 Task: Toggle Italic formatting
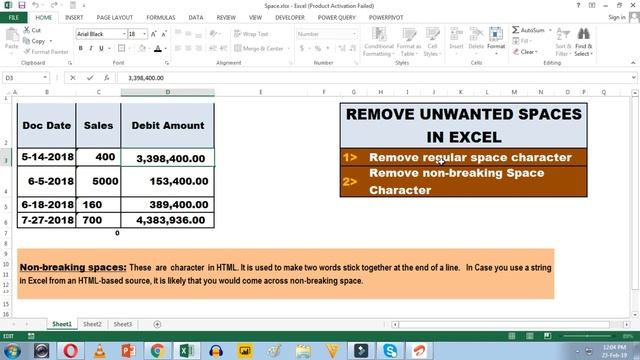pyautogui.click(x=91, y=48)
